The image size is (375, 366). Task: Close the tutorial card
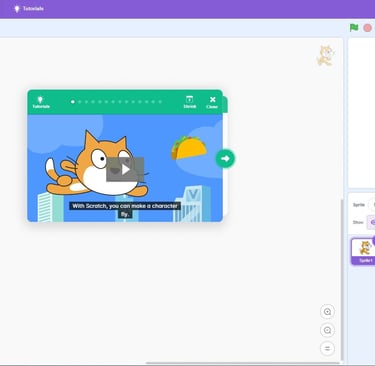(212, 102)
